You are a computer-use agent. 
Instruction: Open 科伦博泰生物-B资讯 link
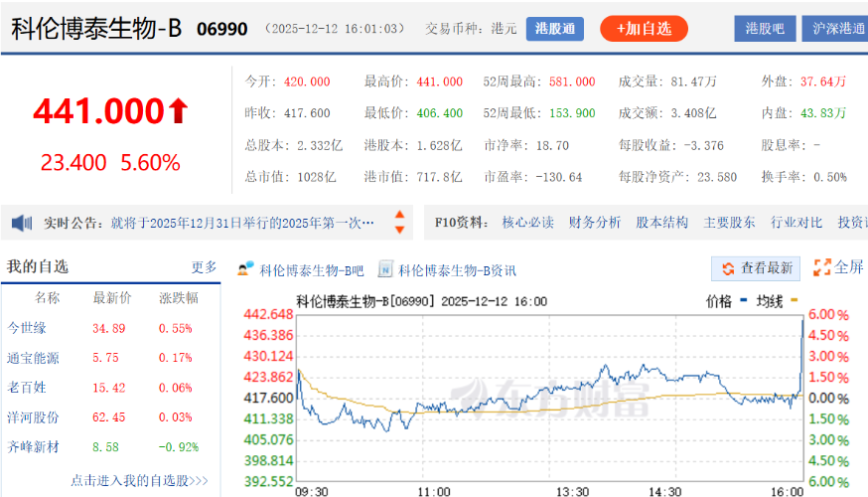[x=457, y=270]
